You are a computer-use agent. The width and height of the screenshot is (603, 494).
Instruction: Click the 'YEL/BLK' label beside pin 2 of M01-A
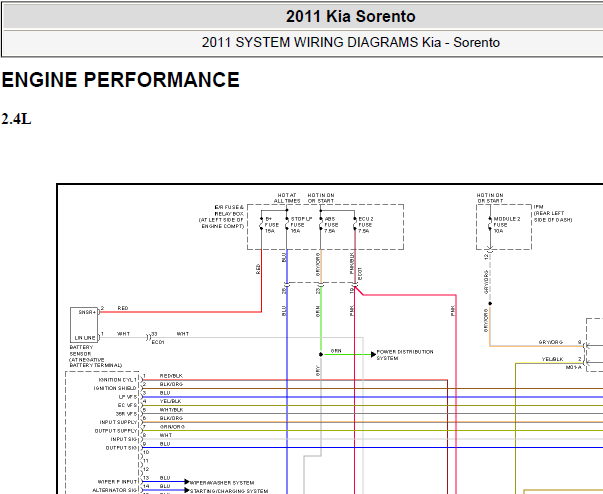[x=553, y=359]
